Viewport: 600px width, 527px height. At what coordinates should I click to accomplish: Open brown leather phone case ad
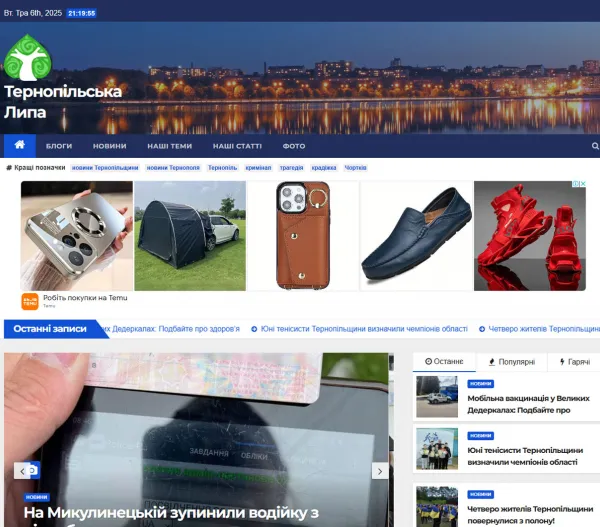click(x=303, y=236)
